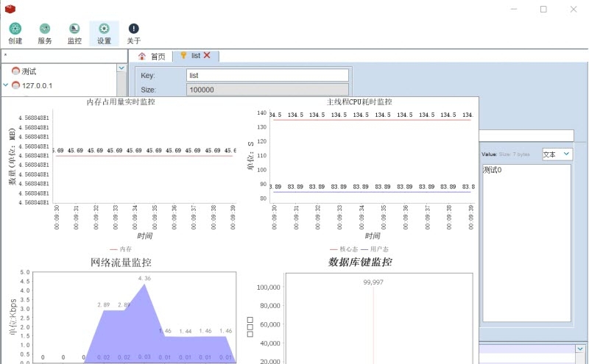
Task: Collapse the 127.0.0.1 tree node
Action: [6, 85]
